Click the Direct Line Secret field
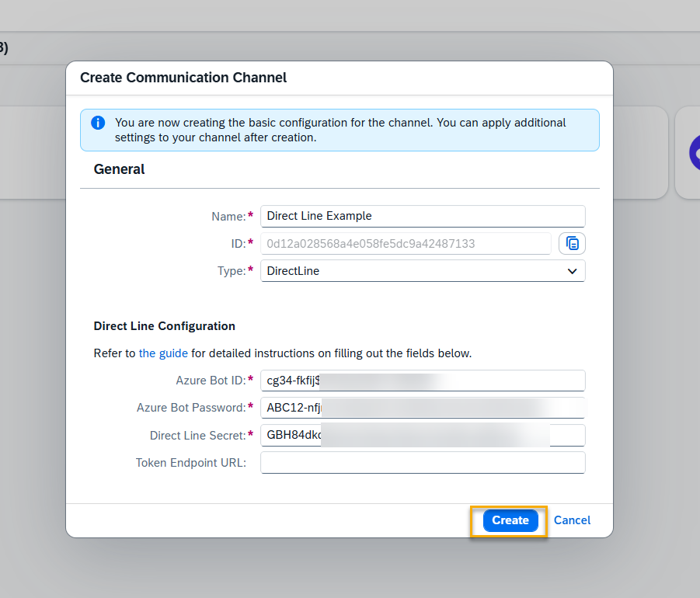 click(x=423, y=435)
